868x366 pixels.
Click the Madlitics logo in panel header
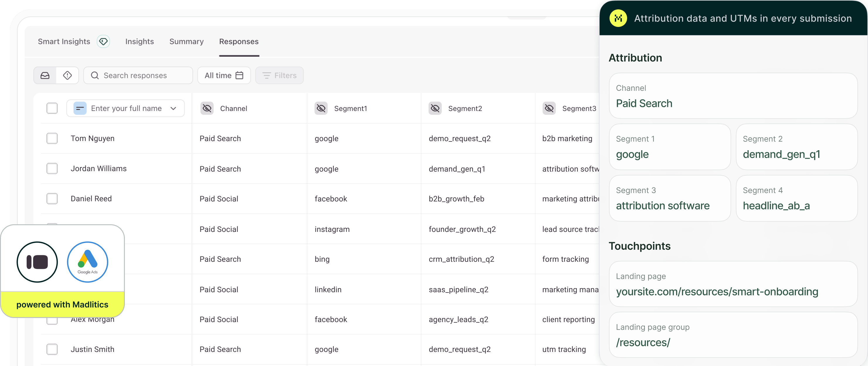click(x=618, y=18)
